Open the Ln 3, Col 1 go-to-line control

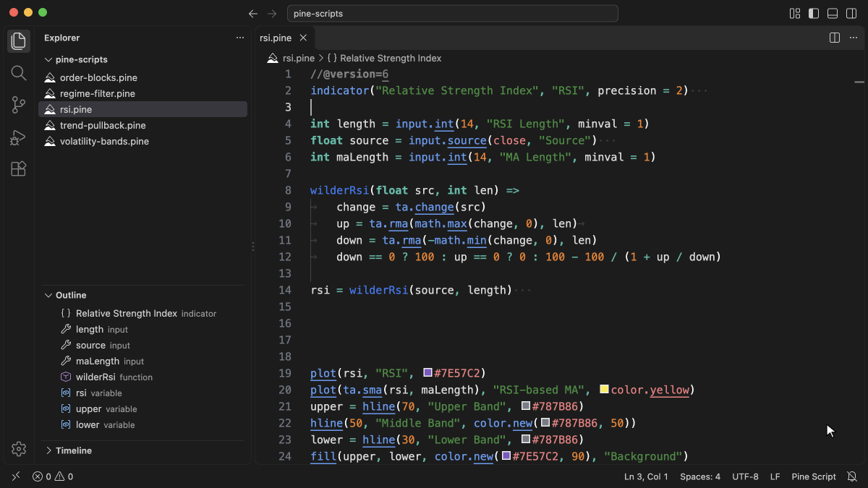(646, 476)
